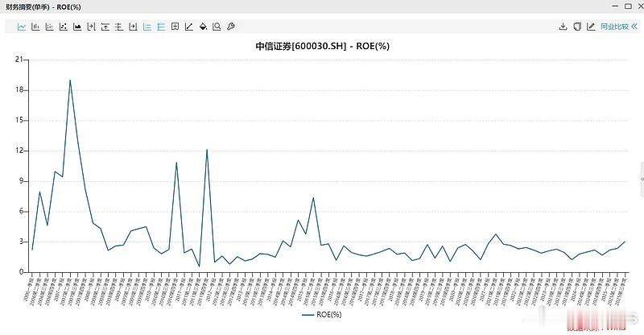Download the chart with export icon
The width and height of the screenshot is (644, 335).
[563, 27]
